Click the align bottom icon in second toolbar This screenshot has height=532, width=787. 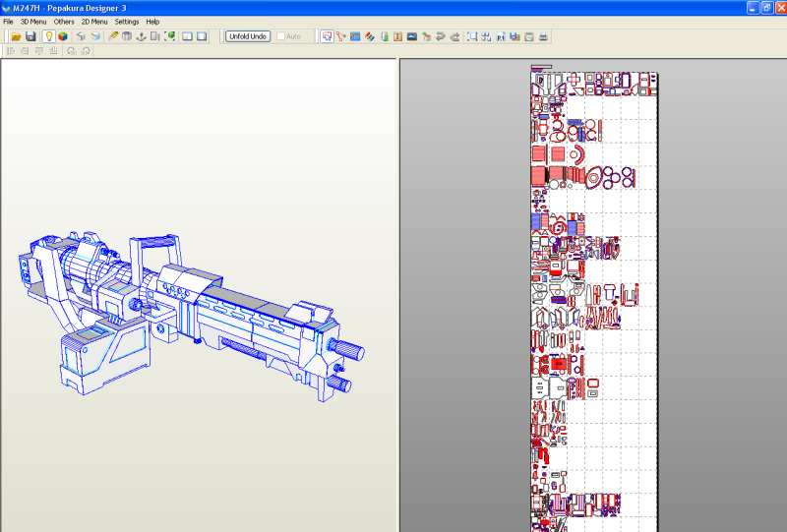point(53,51)
